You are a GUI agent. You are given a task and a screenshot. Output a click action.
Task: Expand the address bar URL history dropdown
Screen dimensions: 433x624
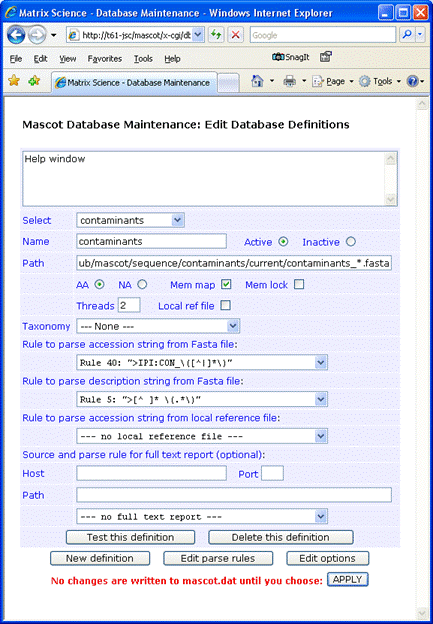click(x=199, y=35)
